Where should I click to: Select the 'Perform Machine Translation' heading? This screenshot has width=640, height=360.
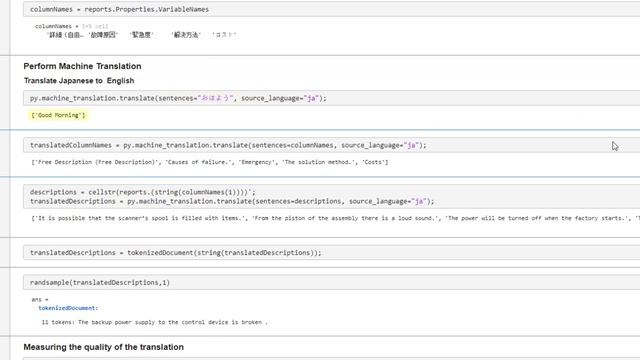pos(82,66)
